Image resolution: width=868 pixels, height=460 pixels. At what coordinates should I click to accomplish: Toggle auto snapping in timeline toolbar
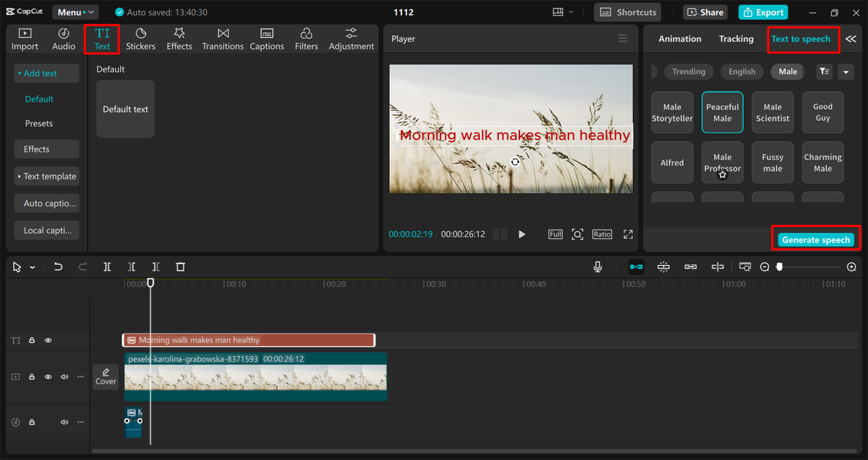click(663, 267)
